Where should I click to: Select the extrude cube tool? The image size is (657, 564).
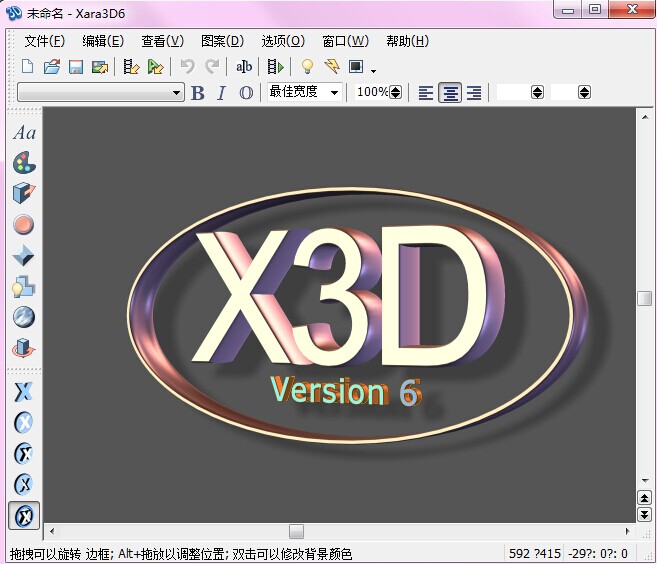click(x=24, y=194)
